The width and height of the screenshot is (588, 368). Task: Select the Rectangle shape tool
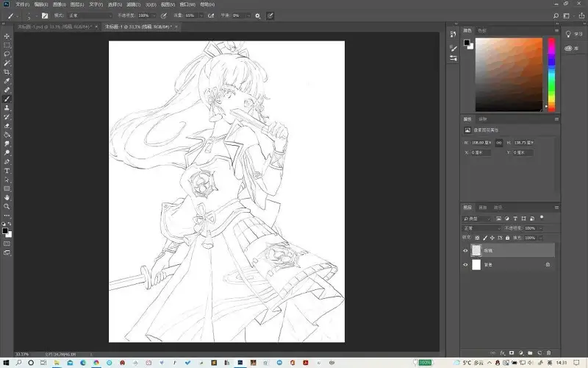[x=7, y=188]
